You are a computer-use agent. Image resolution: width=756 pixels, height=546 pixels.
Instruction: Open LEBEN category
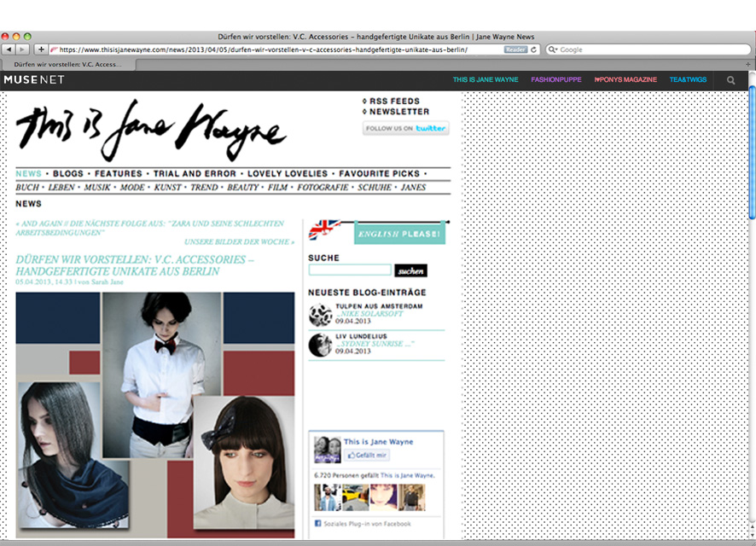point(61,188)
